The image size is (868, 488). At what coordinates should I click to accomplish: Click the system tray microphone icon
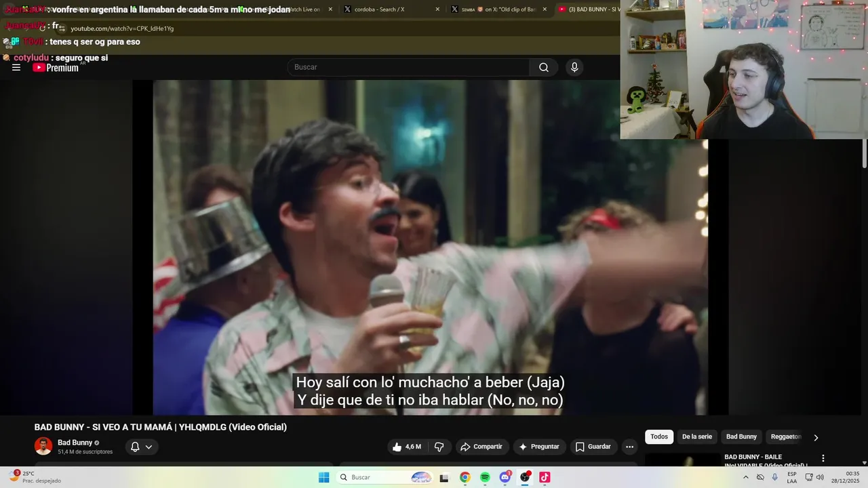[775, 477]
